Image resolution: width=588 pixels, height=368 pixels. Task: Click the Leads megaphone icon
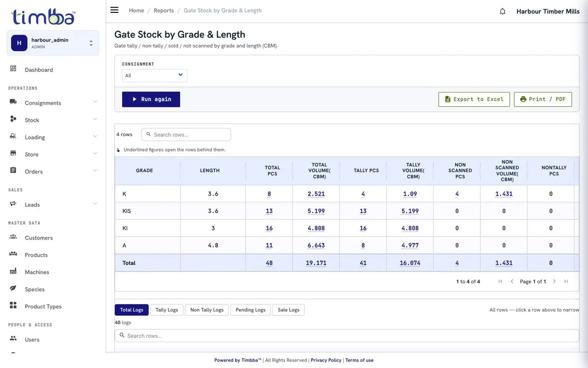pos(13,203)
